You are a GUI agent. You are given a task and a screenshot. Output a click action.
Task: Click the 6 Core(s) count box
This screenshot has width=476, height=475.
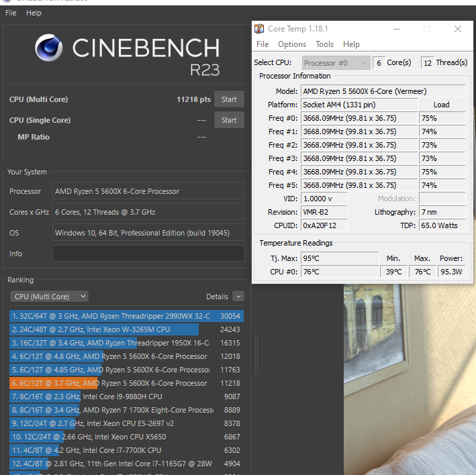tap(379, 63)
